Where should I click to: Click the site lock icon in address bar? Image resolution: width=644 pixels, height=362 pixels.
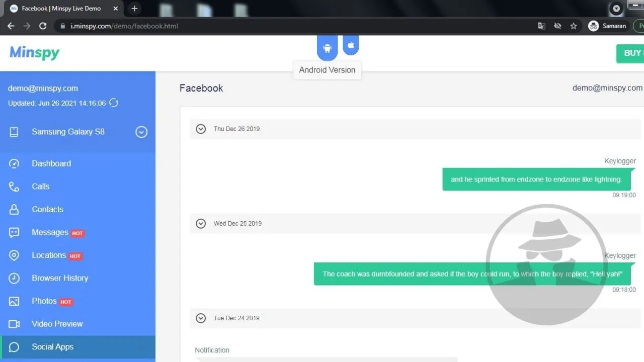(63, 26)
